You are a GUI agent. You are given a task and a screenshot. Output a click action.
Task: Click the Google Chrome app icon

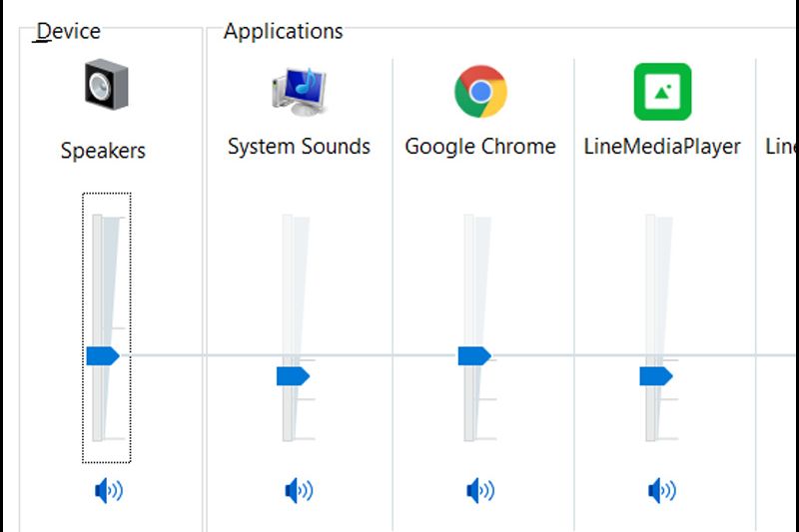(480, 91)
